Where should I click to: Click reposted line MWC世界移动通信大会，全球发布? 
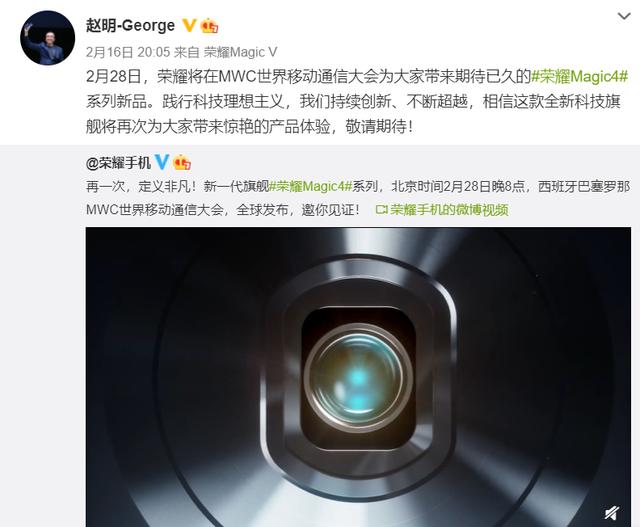(x=223, y=210)
